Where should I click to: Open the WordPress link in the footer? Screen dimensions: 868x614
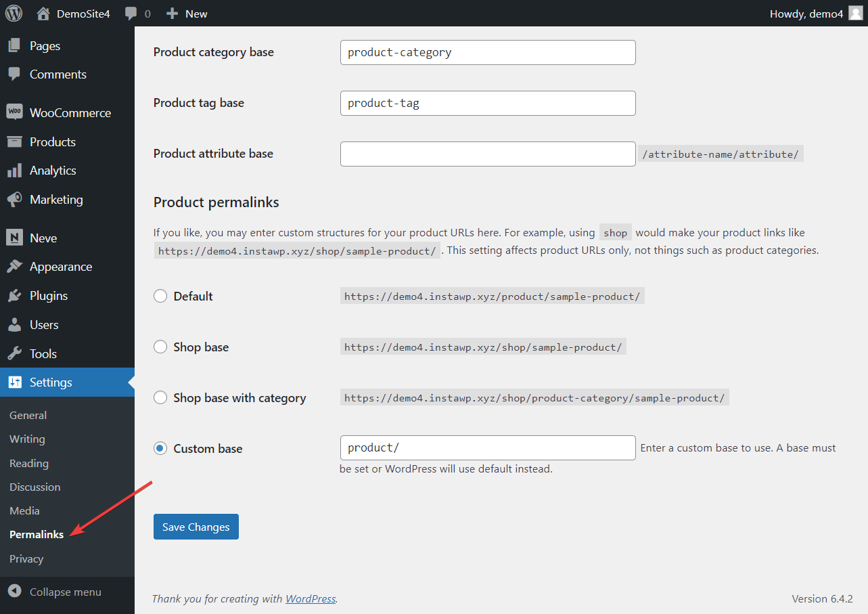[310, 598]
